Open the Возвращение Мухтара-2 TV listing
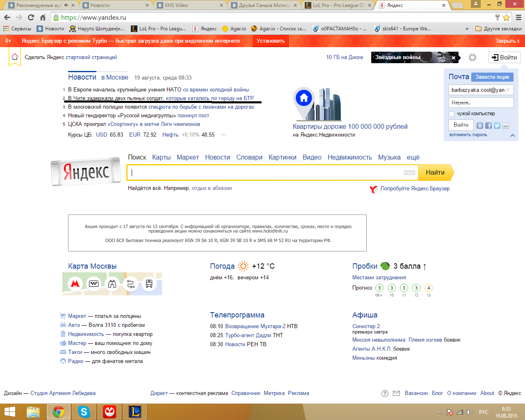 [255, 326]
